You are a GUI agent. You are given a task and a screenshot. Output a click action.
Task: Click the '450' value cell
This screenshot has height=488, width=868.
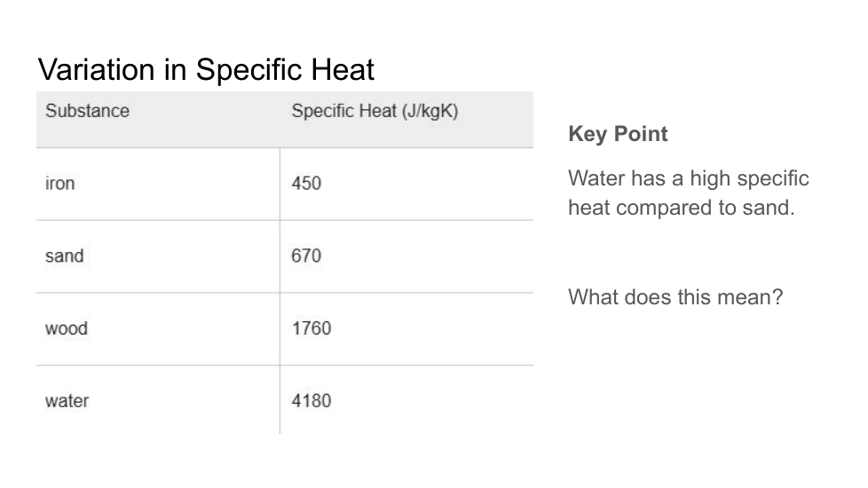click(x=406, y=185)
